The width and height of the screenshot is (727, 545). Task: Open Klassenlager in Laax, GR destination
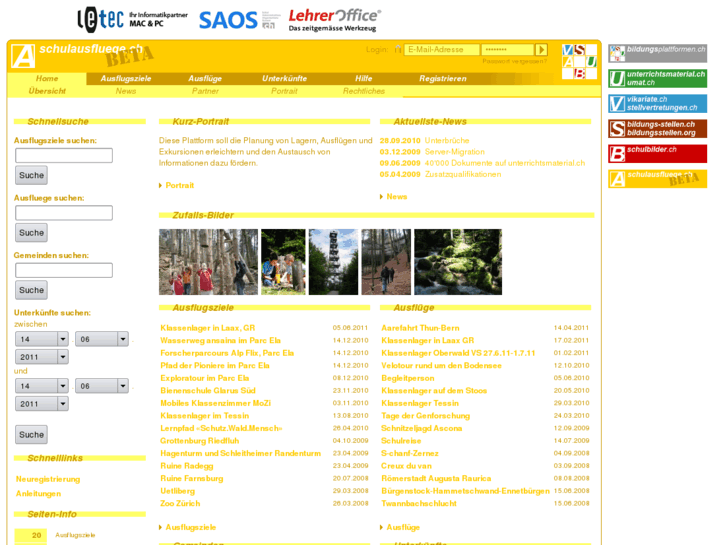208,328
